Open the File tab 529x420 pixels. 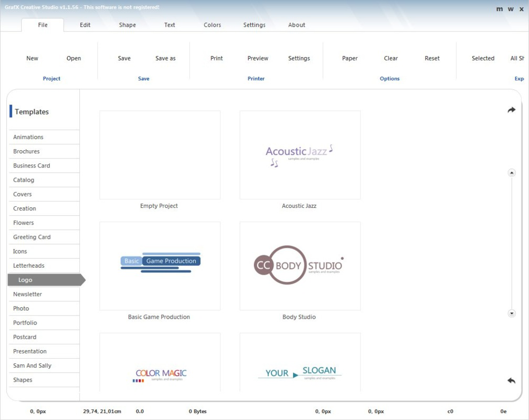tap(43, 25)
